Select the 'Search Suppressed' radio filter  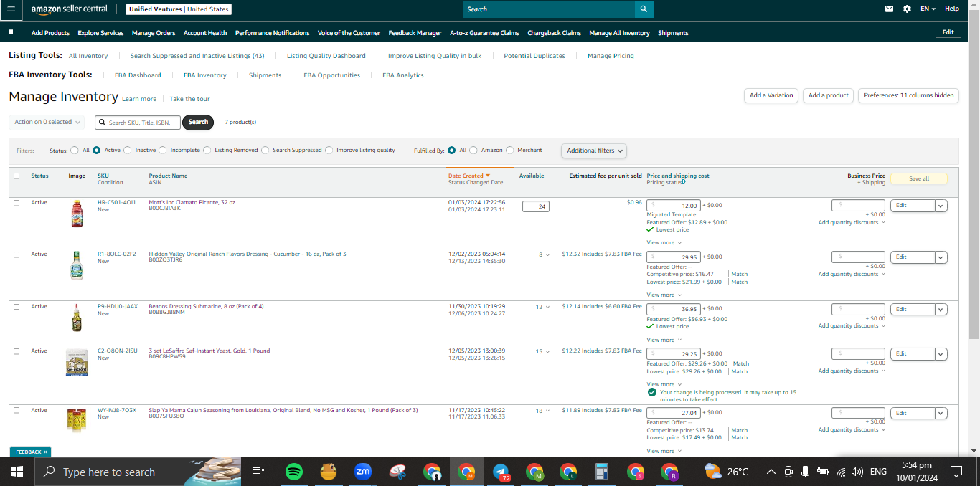point(265,151)
